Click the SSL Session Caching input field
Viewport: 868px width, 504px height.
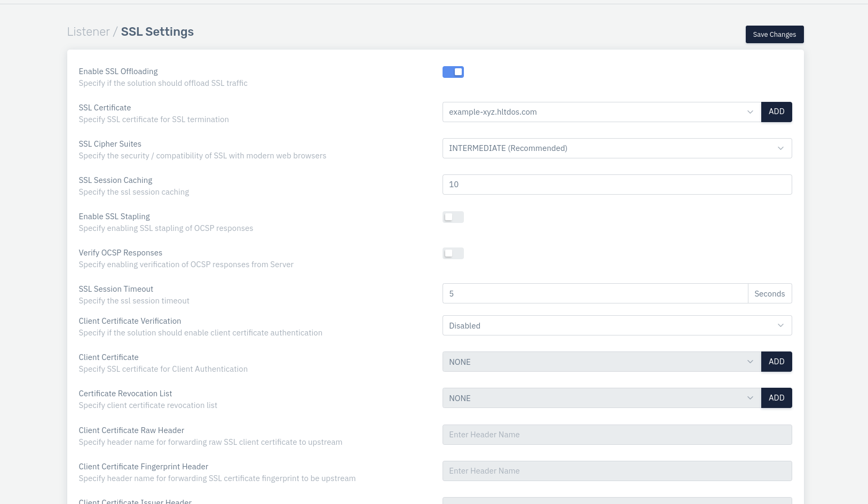click(x=617, y=185)
